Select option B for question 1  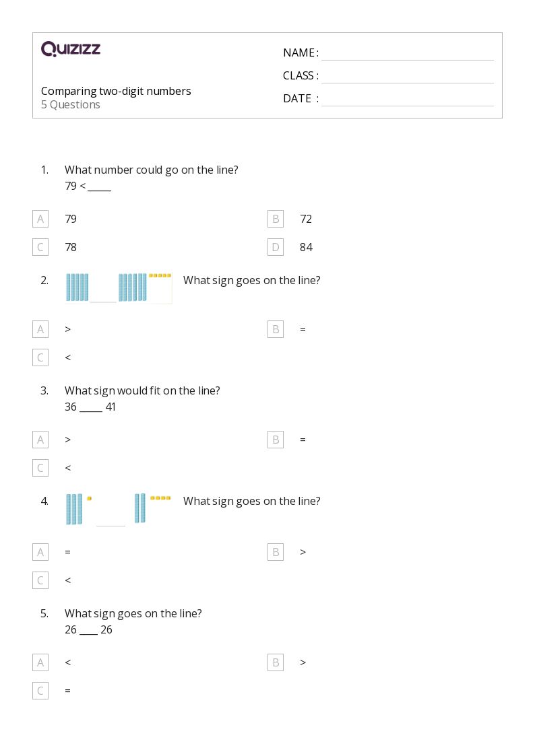(275, 219)
